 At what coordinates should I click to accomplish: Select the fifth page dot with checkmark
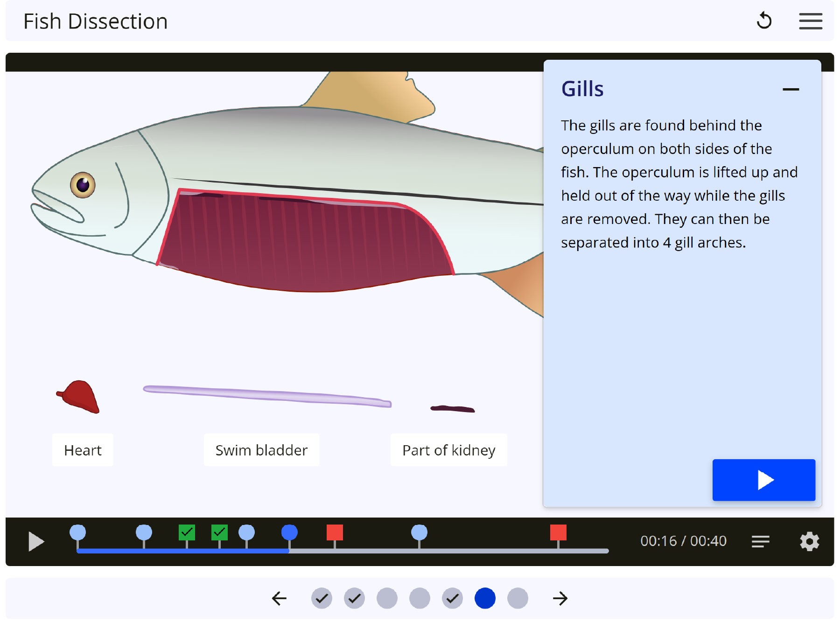coord(452,598)
